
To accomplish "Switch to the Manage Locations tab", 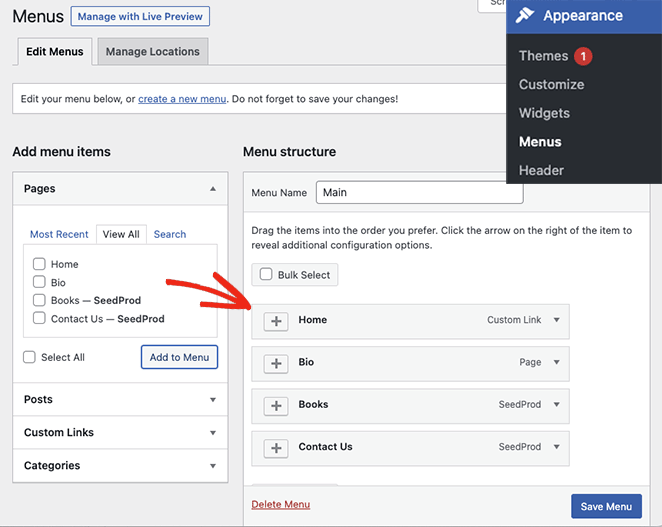I will point(153,52).
